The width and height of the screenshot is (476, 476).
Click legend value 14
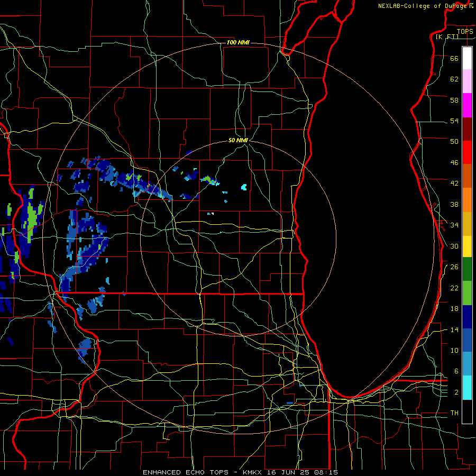pyautogui.click(x=454, y=329)
